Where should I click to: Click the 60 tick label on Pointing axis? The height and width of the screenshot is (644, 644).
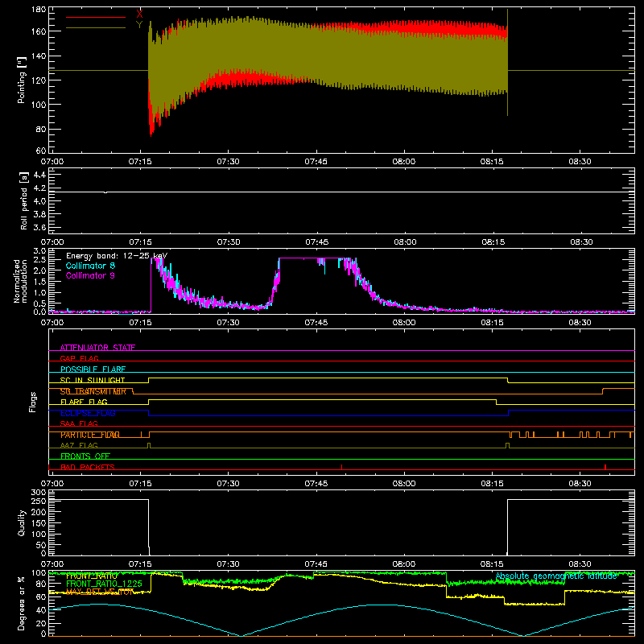tap(41, 151)
